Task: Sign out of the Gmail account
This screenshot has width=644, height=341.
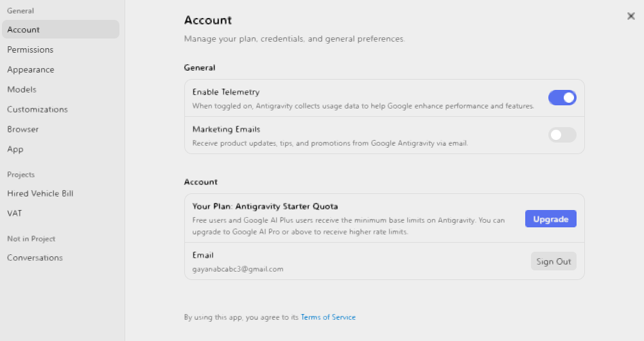Action: coord(553,261)
